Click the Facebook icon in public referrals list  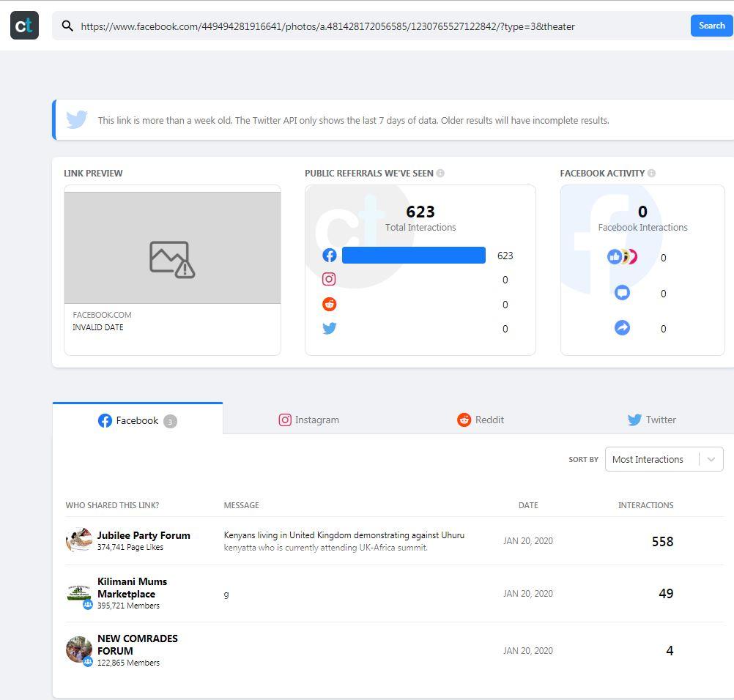(330, 256)
